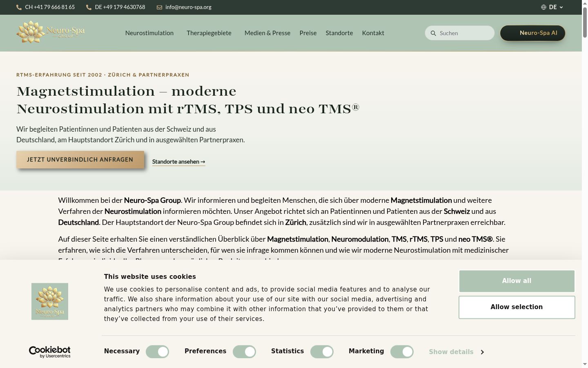
Task: Call the CH +41 79 666 81 65 number
Action: tap(50, 7)
